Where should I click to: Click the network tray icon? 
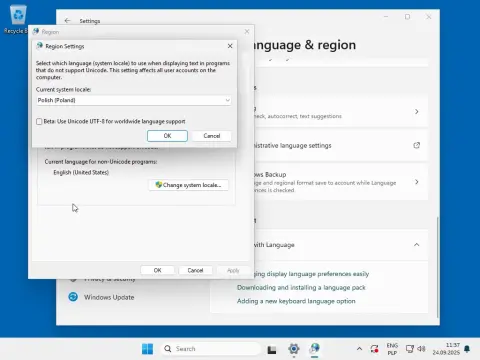click(409, 349)
